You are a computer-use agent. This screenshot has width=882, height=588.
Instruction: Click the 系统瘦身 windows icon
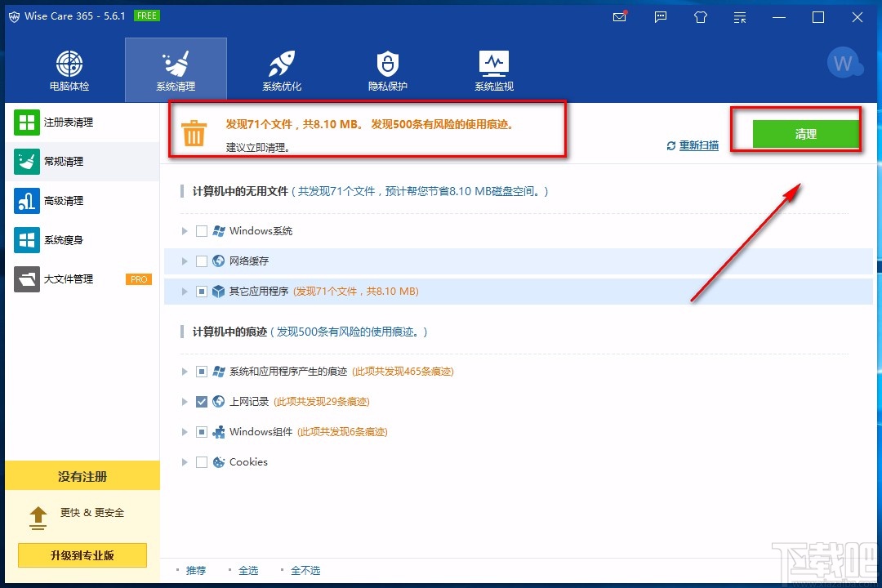[26, 240]
